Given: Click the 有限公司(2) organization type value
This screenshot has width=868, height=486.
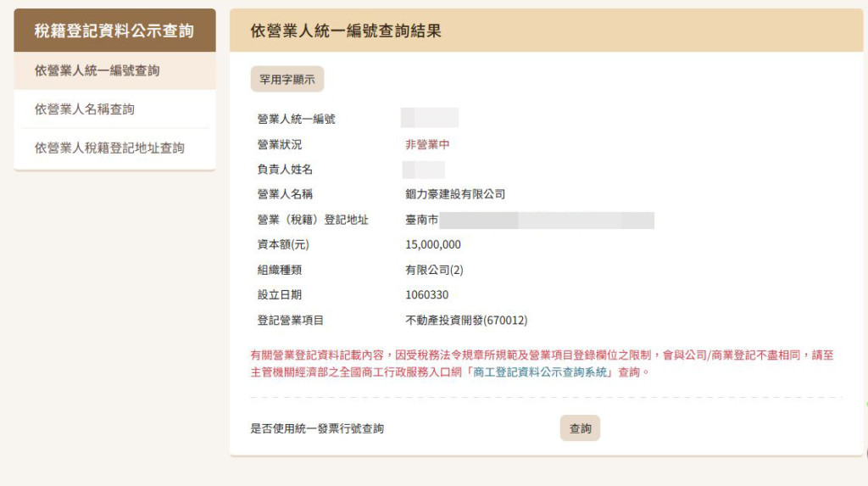Looking at the screenshot, I should click(434, 270).
